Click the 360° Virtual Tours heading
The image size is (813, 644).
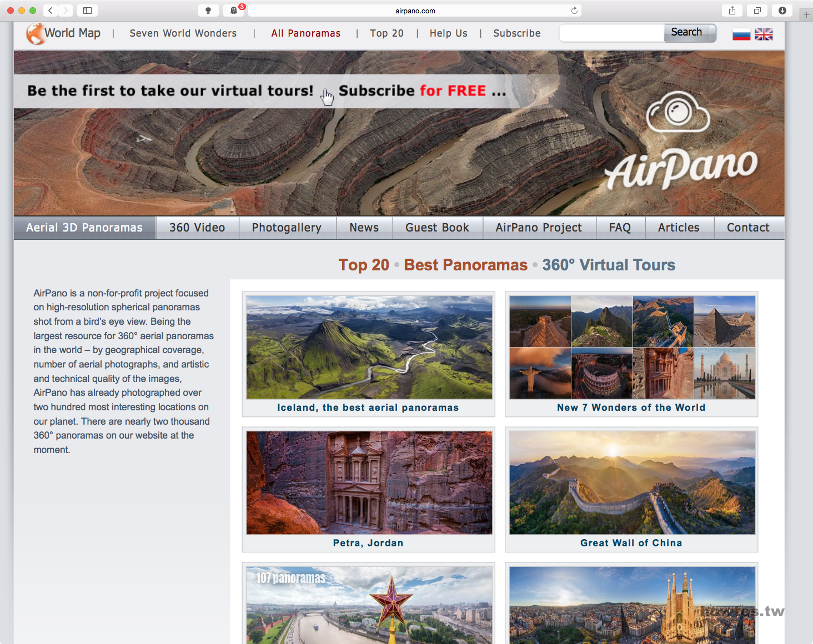click(609, 265)
